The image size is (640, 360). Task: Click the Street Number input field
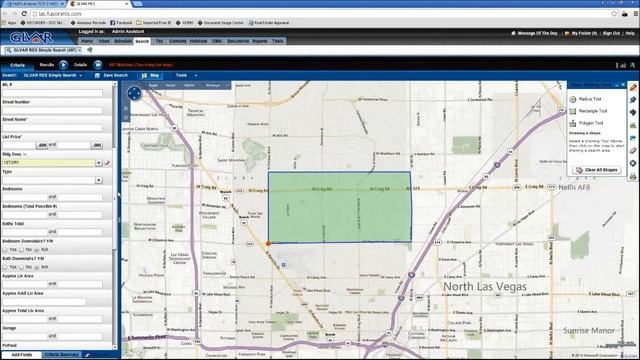(52, 111)
